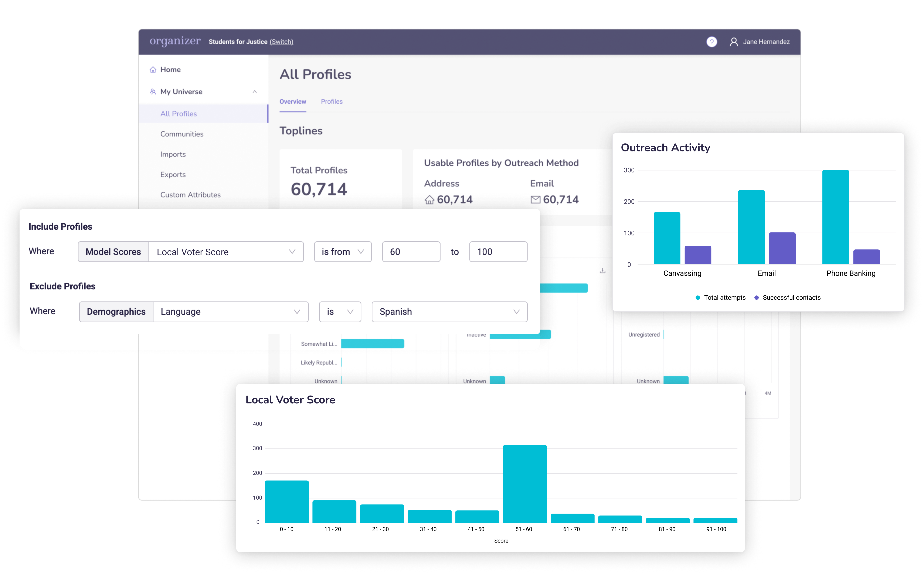Switch to the Overview tab
This screenshot has height=581, width=924.
pyautogui.click(x=292, y=102)
